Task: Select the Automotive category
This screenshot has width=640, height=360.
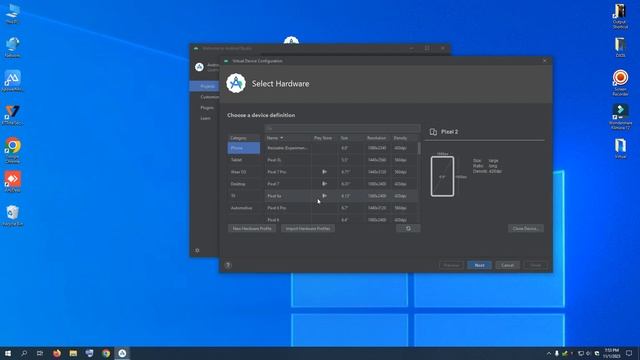Action: (244, 208)
